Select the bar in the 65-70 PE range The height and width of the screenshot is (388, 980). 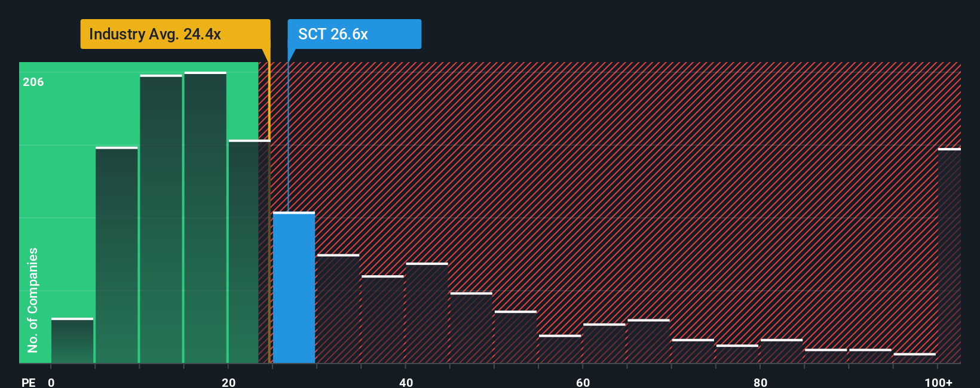click(648, 341)
